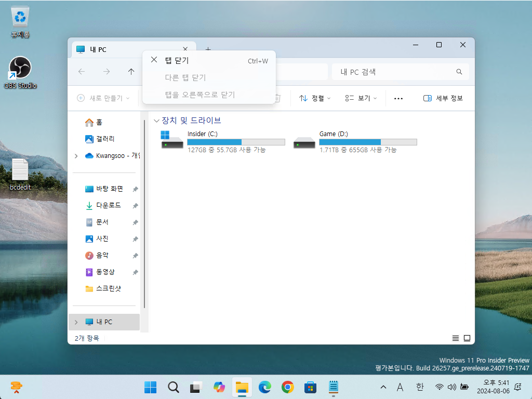The width and height of the screenshot is (532, 399).
Task: Click the Insider (C:) usage bar
Action: point(236,142)
